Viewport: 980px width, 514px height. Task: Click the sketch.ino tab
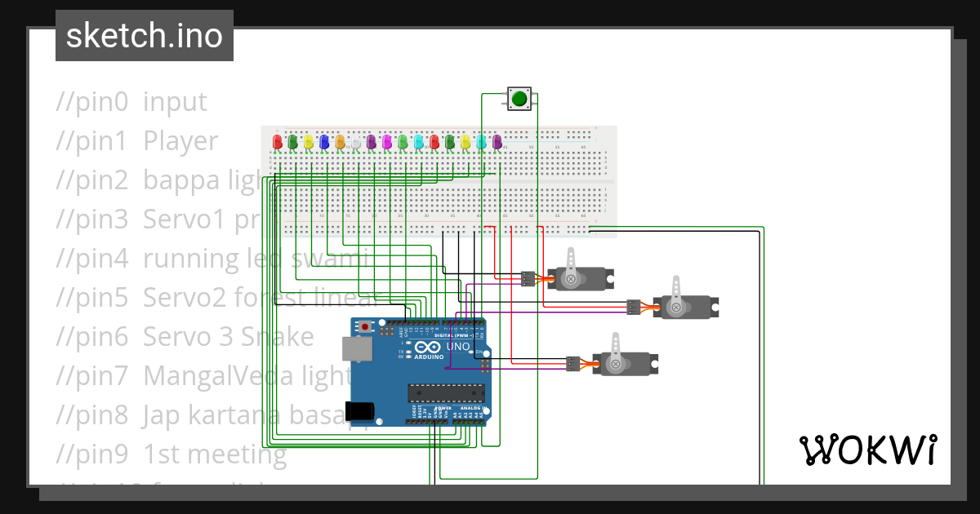(x=144, y=35)
